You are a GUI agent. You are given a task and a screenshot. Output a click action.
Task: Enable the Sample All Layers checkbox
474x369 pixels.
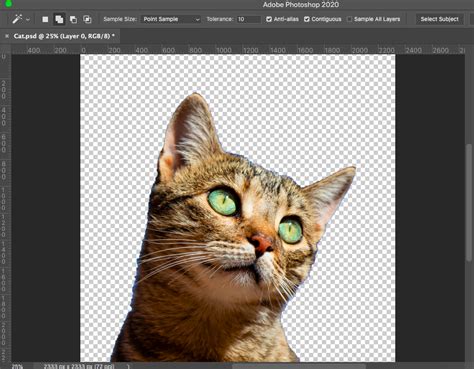[349, 19]
